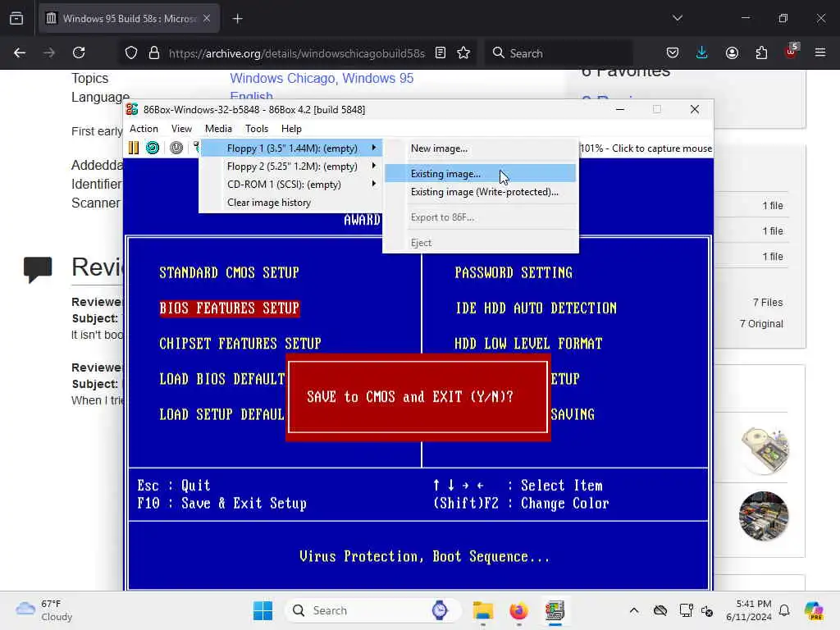Click the site padlock icon

[154, 53]
